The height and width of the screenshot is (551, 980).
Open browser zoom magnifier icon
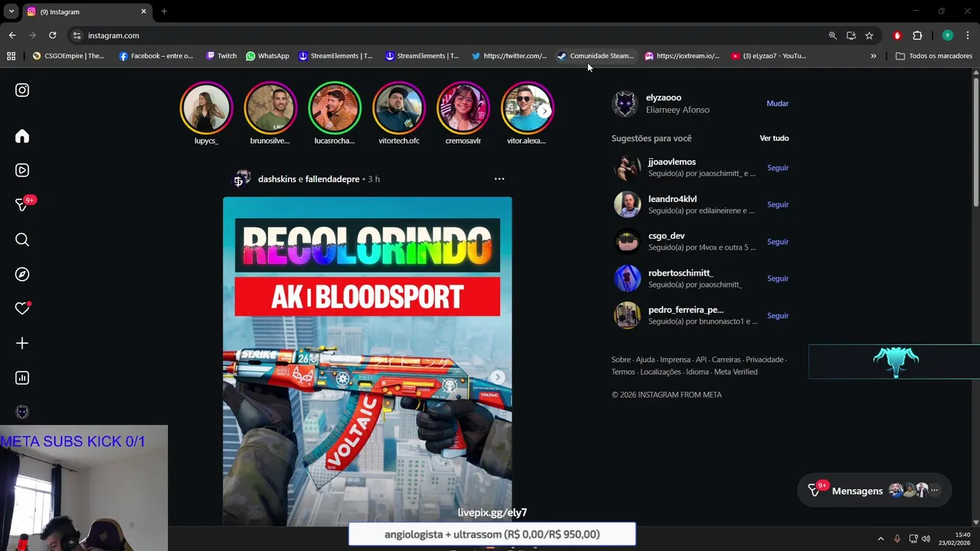point(832,35)
